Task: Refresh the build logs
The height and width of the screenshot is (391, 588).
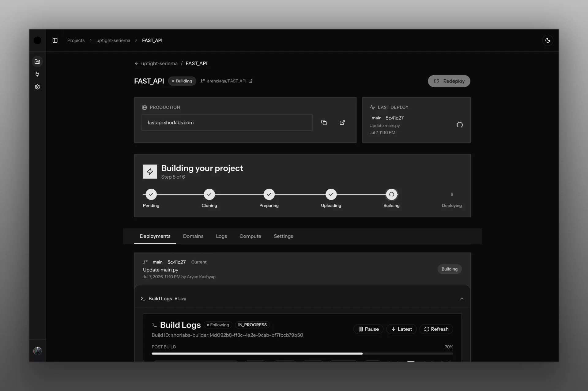Action: pyautogui.click(x=436, y=329)
